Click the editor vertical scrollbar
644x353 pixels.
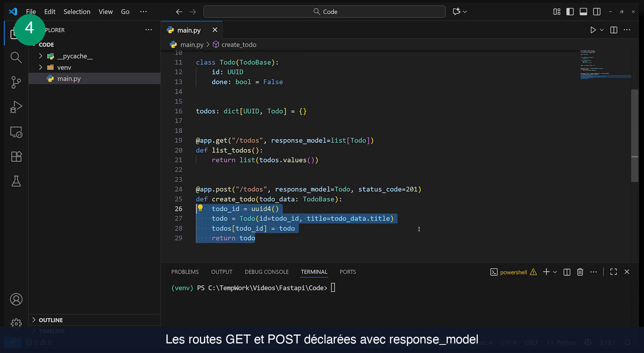point(635,135)
